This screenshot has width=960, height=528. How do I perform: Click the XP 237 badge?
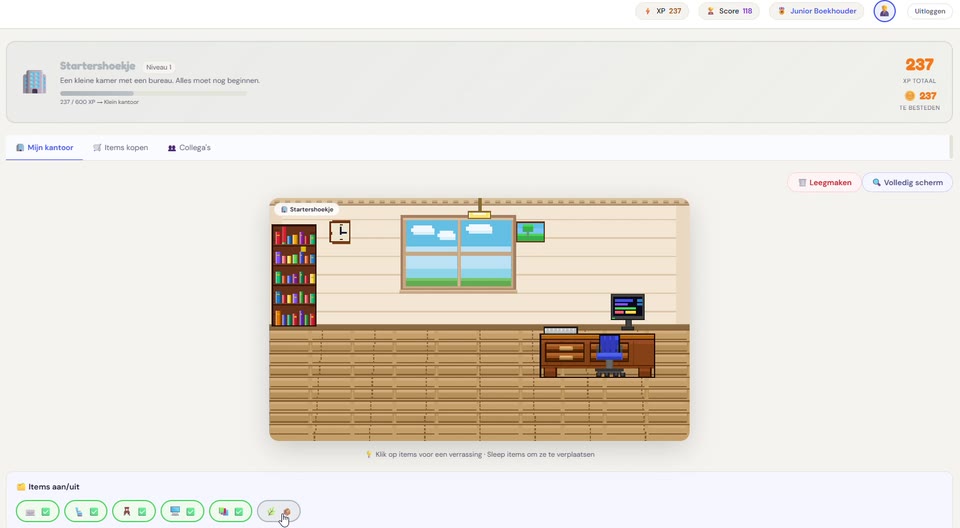[x=662, y=11]
